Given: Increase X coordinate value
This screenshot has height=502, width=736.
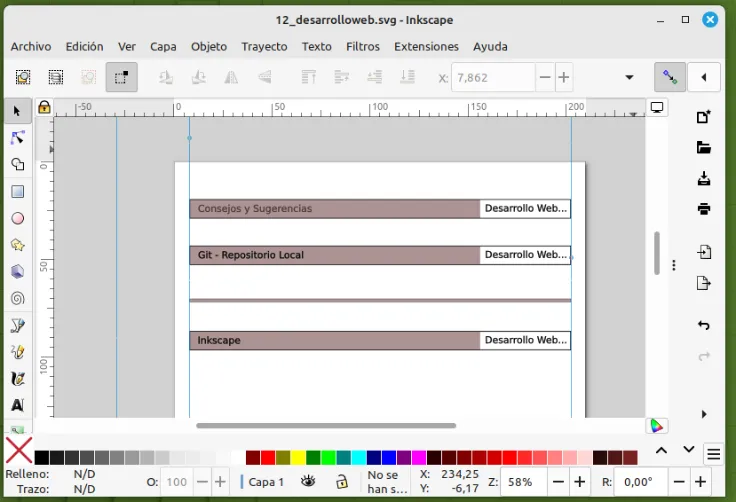Looking at the screenshot, I should coord(564,77).
